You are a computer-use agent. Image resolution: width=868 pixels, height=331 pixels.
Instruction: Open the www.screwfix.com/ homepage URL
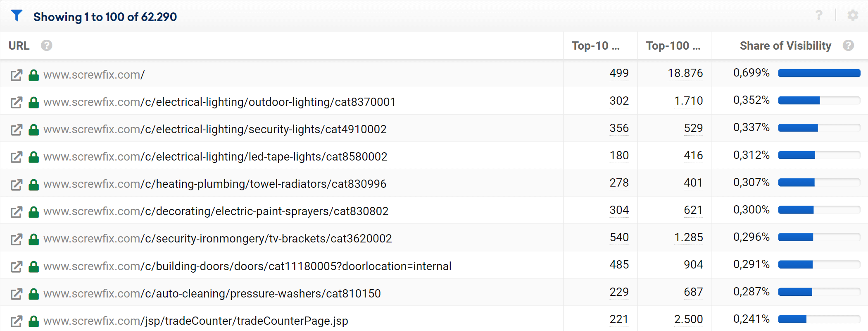tap(94, 75)
